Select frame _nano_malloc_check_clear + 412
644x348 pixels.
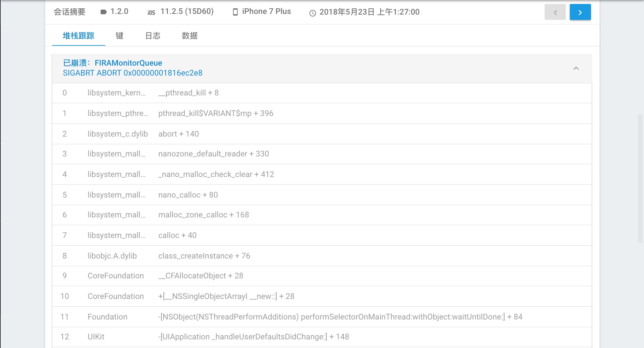[x=322, y=174]
